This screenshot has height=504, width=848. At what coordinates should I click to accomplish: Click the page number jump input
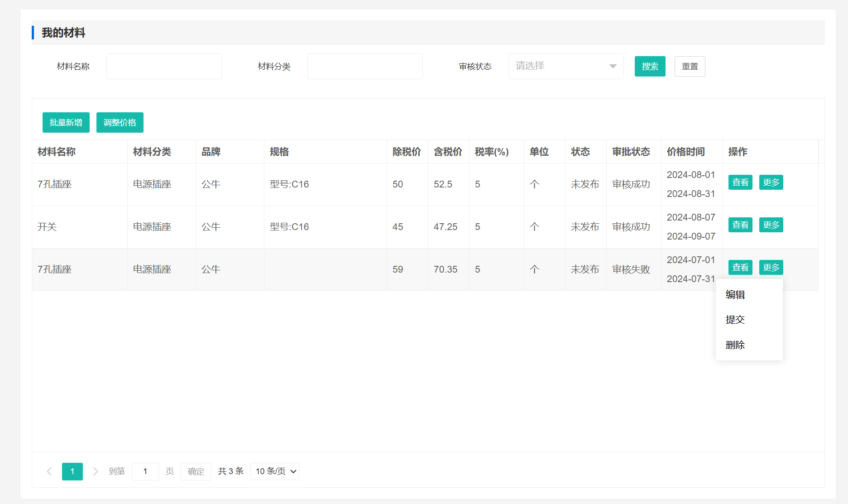point(145,471)
